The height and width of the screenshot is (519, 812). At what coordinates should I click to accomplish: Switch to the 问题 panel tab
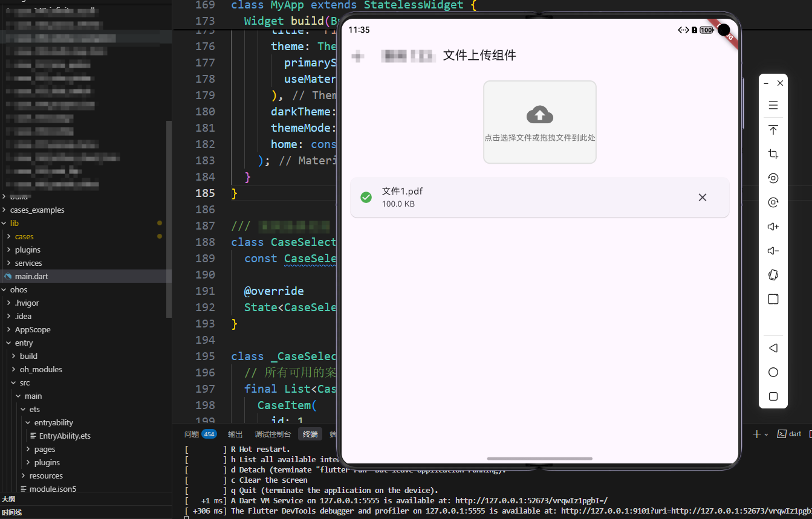(x=192, y=434)
